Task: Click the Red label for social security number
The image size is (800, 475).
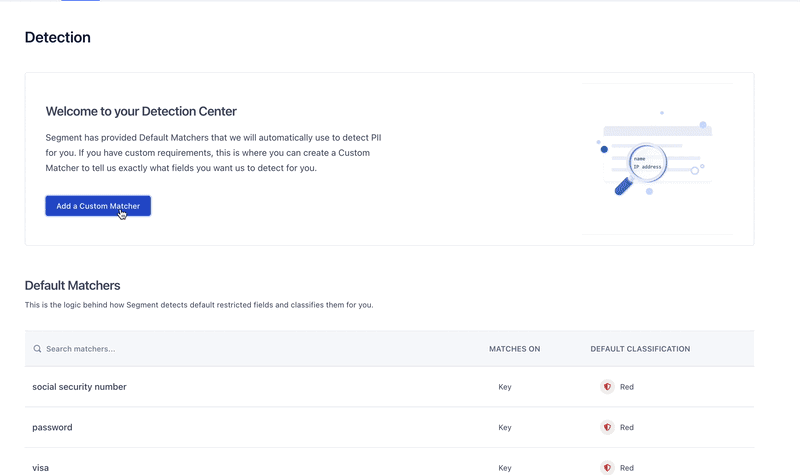Action: click(627, 387)
